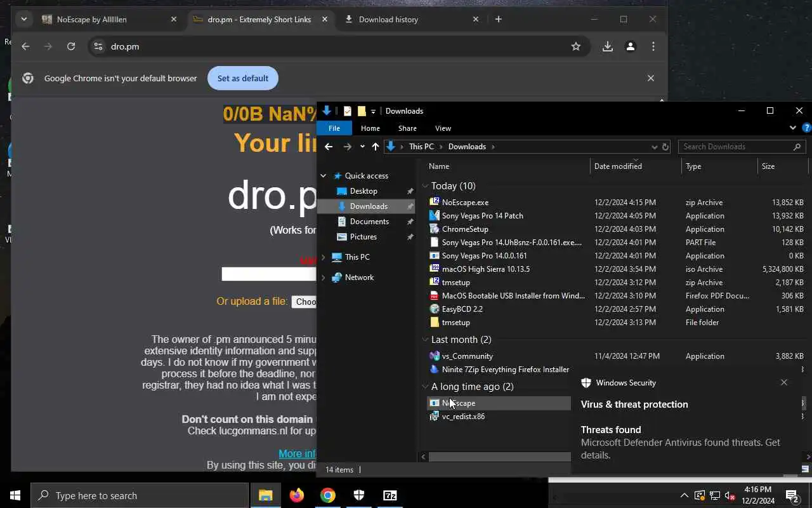Collapse the Today (10) group
The height and width of the screenshot is (508, 812).
[x=425, y=186]
